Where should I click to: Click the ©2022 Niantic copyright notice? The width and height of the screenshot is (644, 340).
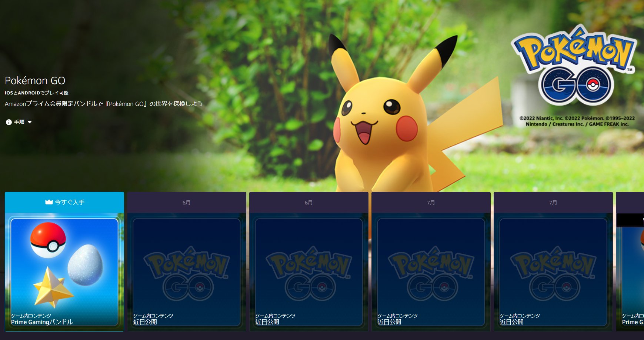(577, 121)
